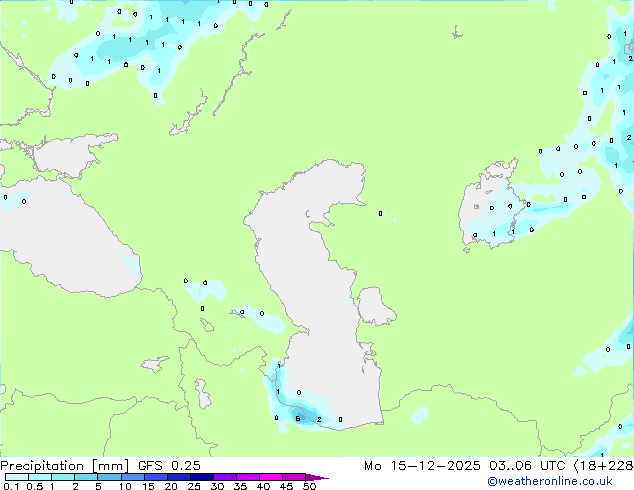Click the legend label "45"
Screen dimensions: 634x490
286,486
